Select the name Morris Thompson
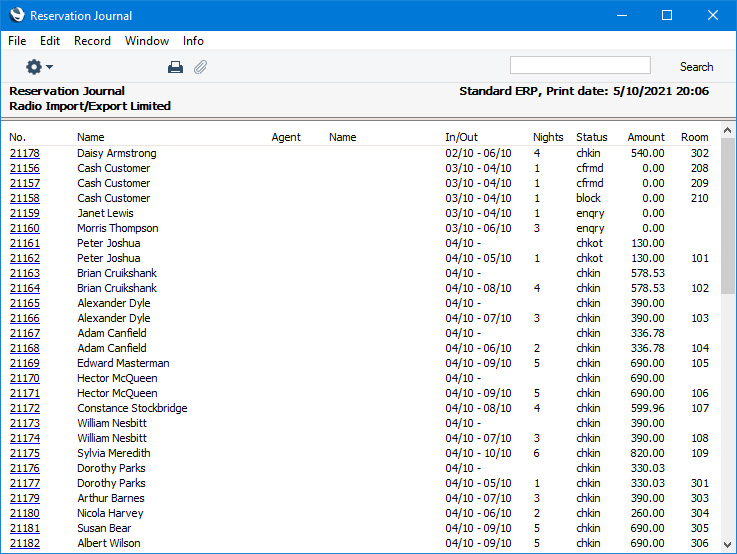 coord(118,228)
